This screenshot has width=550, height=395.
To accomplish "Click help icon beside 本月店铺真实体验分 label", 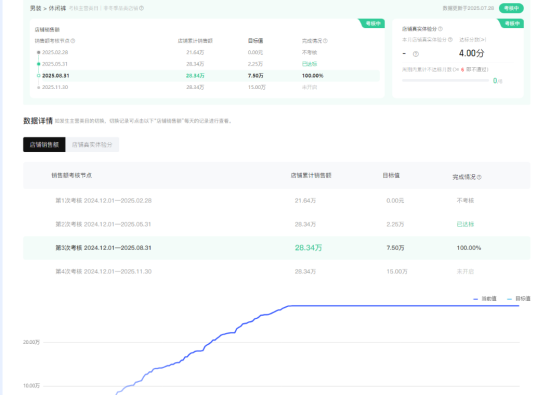I will [x=450, y=40].
